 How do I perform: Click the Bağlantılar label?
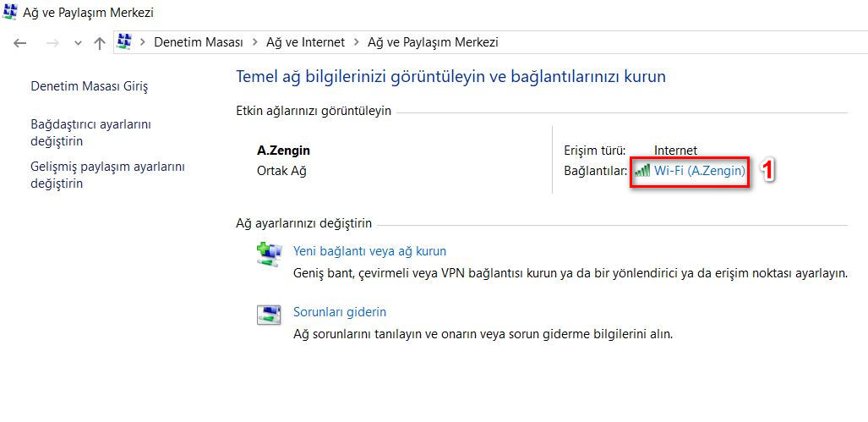[596, 171]
